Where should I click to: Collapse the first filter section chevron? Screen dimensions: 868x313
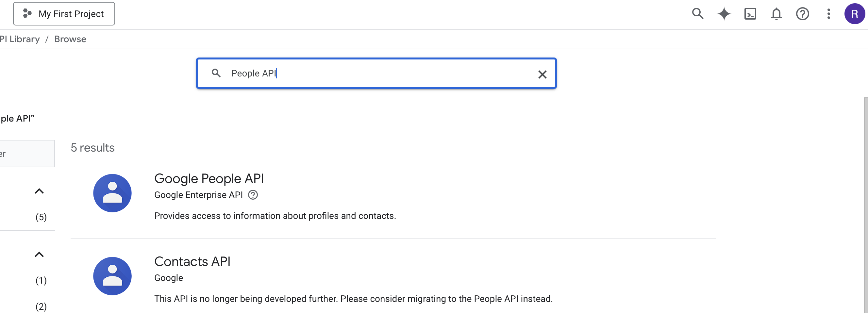pyautogui.click(x=40, y=191)
